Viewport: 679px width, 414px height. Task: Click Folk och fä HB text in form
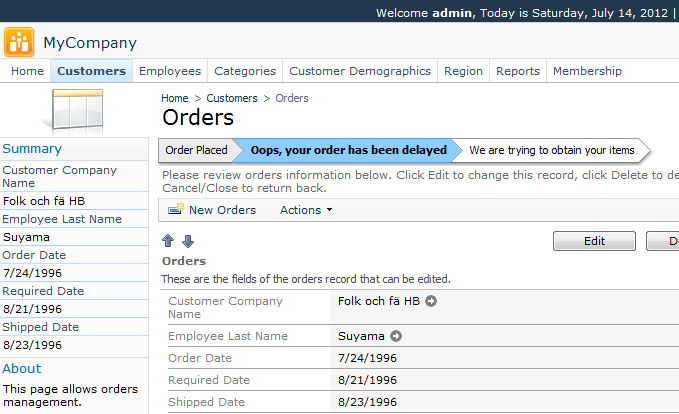tap(379, 301)
